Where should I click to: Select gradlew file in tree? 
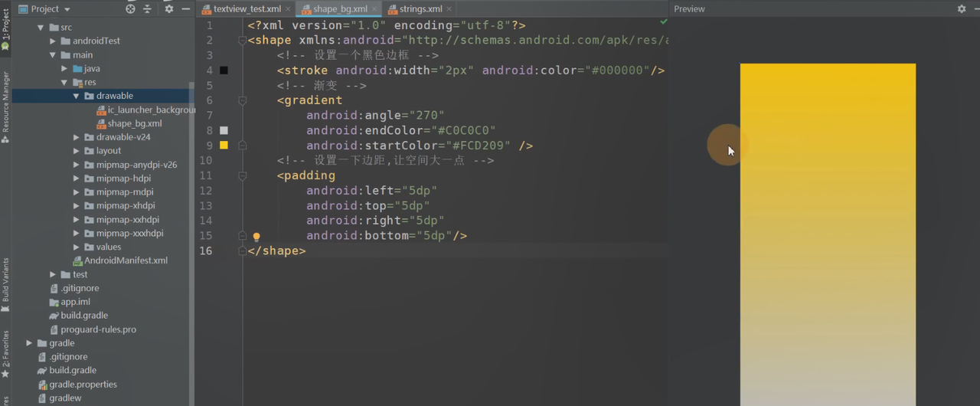(x=65, y=398)
